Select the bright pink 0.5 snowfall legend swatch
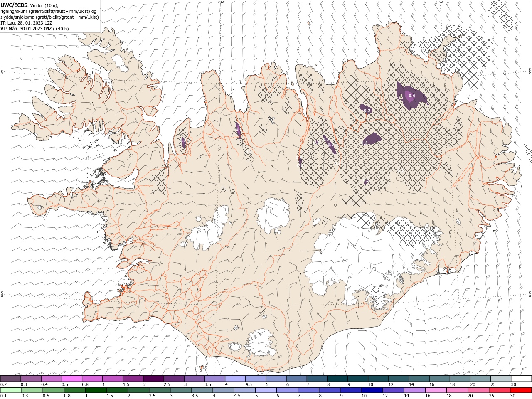The image size is (532, 399). (x=72, y=379)
